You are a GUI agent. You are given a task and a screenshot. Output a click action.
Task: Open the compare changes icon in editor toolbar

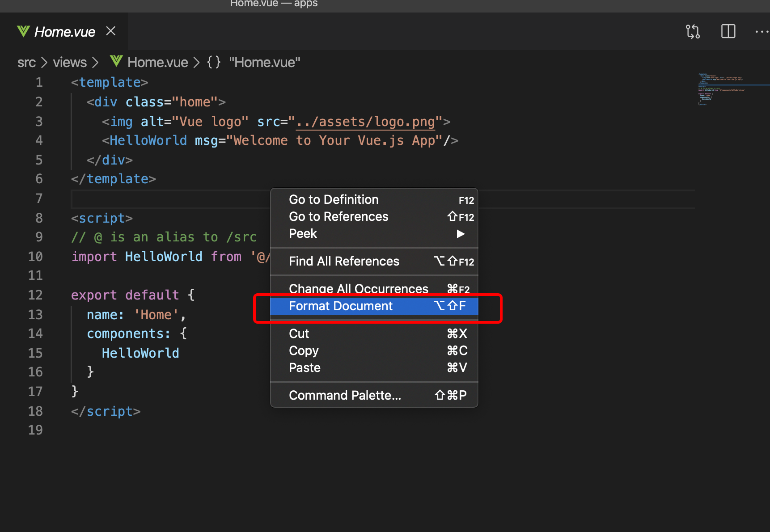693,32
